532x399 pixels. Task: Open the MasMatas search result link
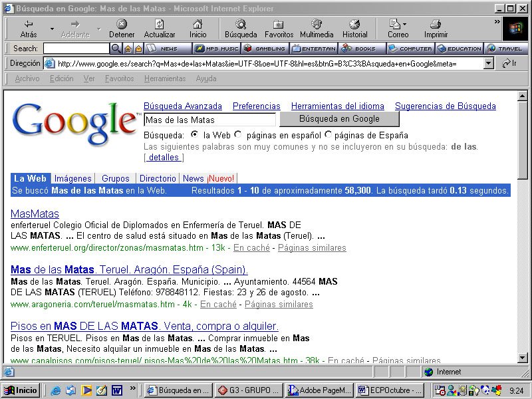[x=35, y=213]
